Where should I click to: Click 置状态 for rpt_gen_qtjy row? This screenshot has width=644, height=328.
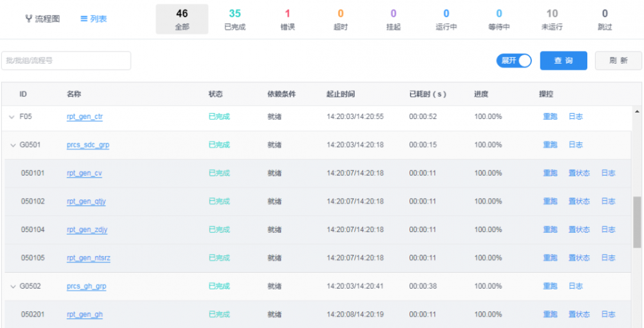click(579, 201)
